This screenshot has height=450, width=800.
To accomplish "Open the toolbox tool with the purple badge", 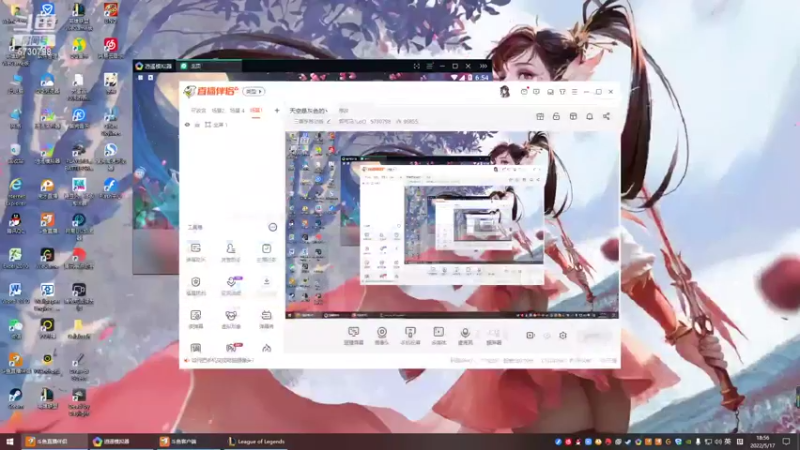I will coord(231,286).
